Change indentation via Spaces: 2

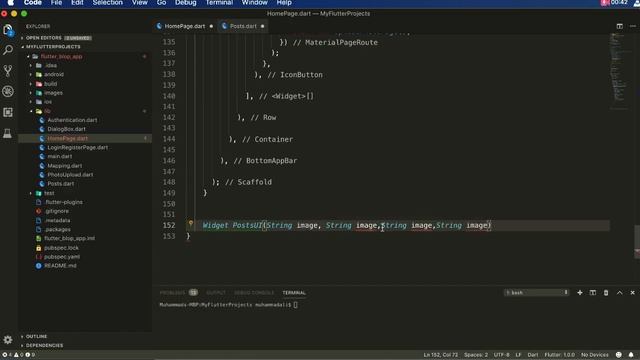(x=476, y=355)
